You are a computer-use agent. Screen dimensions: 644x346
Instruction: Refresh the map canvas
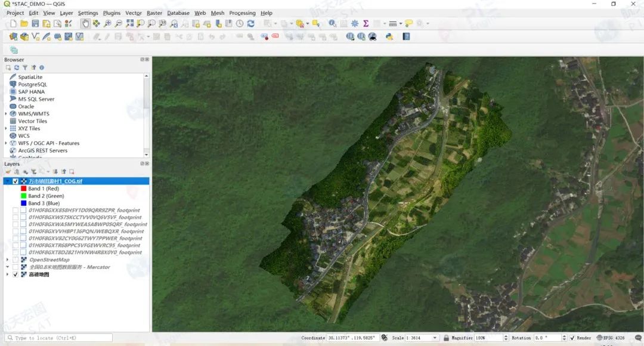click(x=251, y=24)
